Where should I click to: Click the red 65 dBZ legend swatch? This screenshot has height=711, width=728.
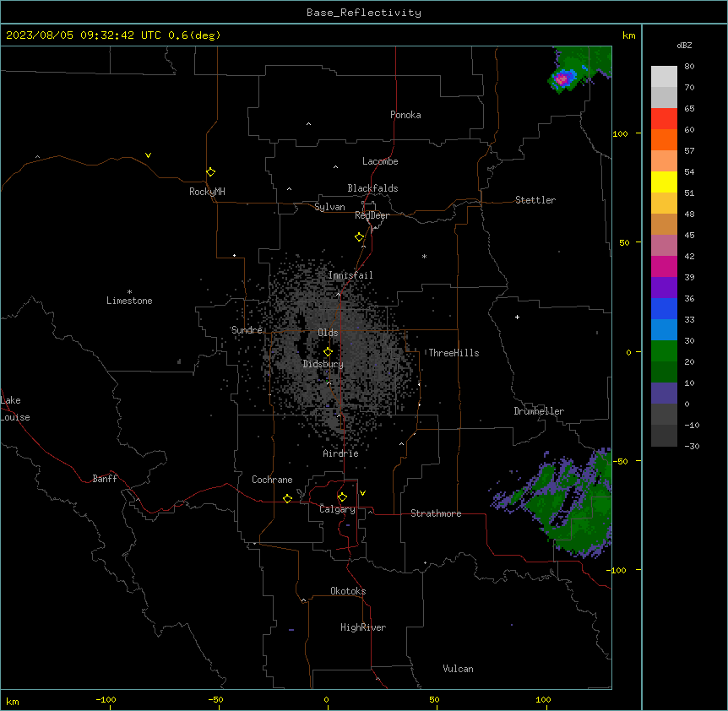coord(664,119)
